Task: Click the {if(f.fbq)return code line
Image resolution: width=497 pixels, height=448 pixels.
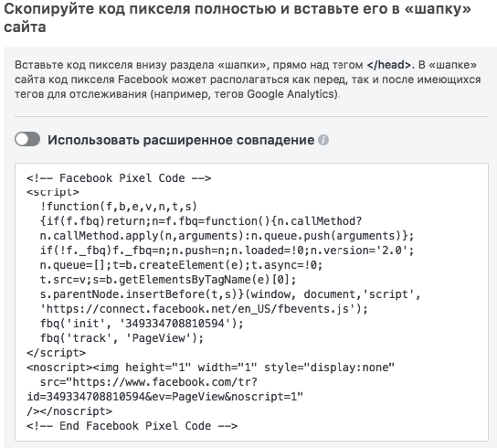Action: click(201, 221)
